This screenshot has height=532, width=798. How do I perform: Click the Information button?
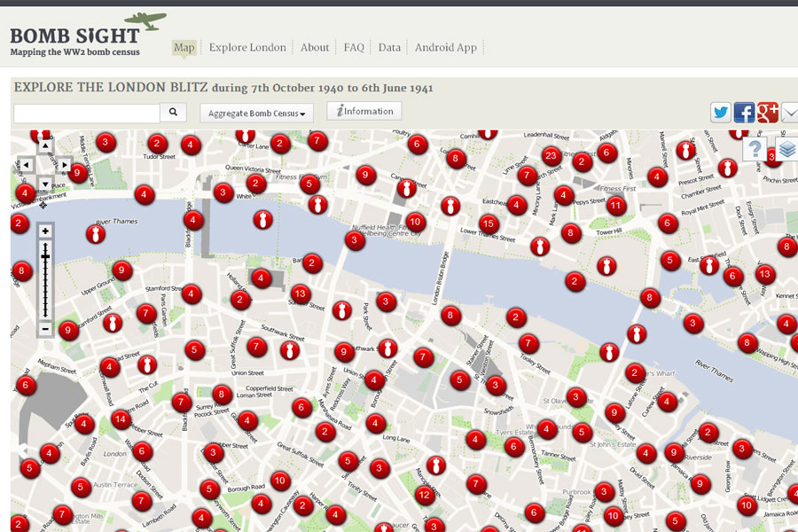point(364,111)
